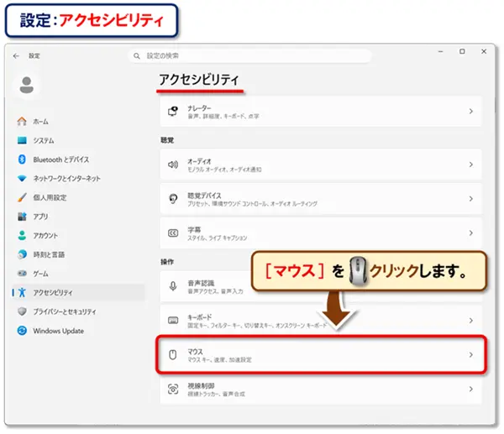Click the Windows Update refresh icon
Screen dimensions: 504x434
pyautogui.click(x=22, y=331)
